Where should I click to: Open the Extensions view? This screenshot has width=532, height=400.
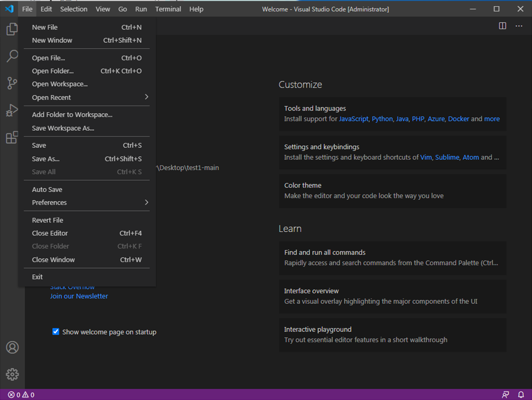pos(12,137)
